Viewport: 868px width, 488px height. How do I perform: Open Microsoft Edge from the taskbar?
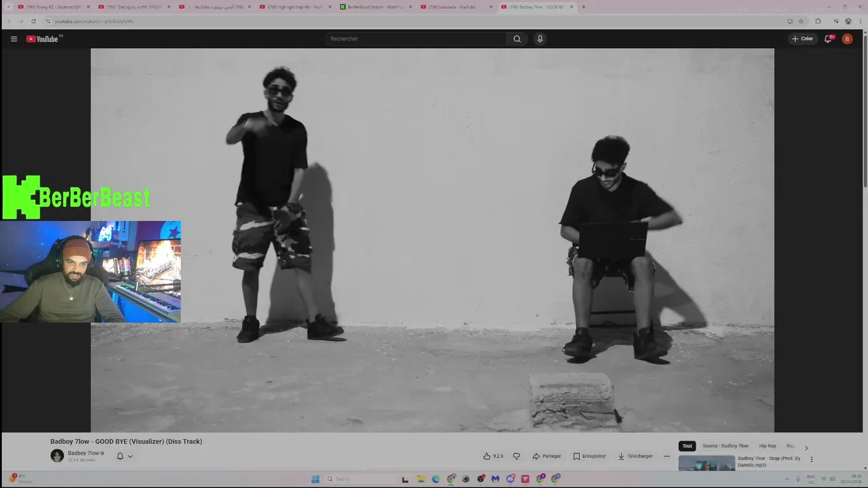point(435,479)
